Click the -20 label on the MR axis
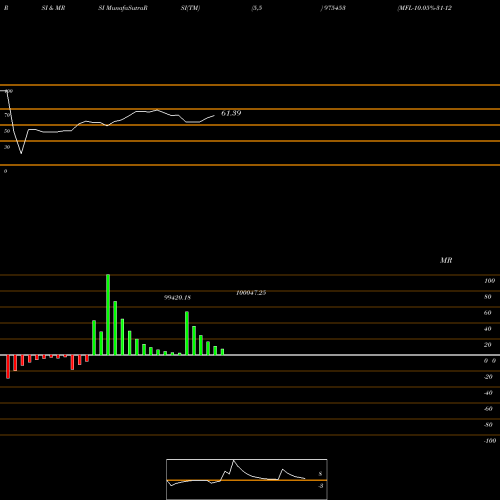The height and width of the screenshot is (500, 500). pos(488,377)
